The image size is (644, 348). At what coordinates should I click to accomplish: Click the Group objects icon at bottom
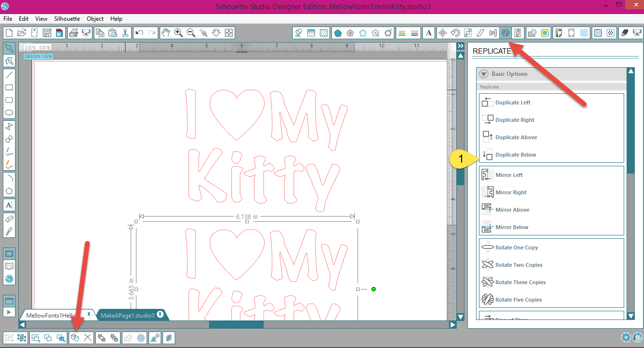point(9,338)
